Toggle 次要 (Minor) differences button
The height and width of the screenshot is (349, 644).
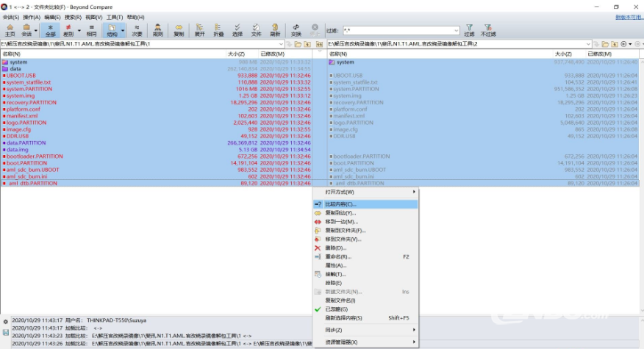click(x=137, y=30)
